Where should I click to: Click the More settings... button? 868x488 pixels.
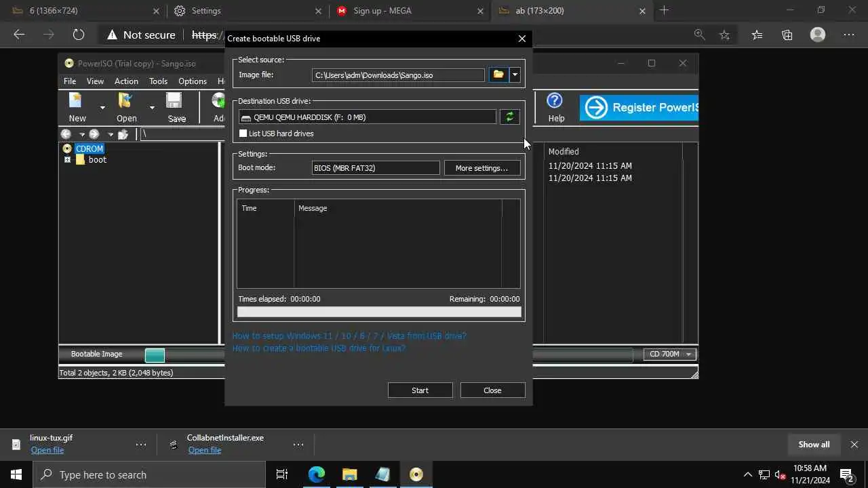[x=481, y=168]
